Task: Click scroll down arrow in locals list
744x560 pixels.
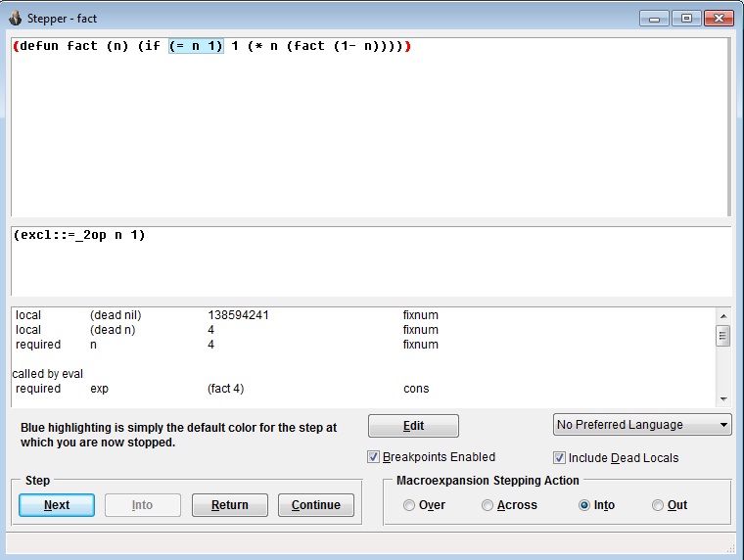Action: coord(723,398)
